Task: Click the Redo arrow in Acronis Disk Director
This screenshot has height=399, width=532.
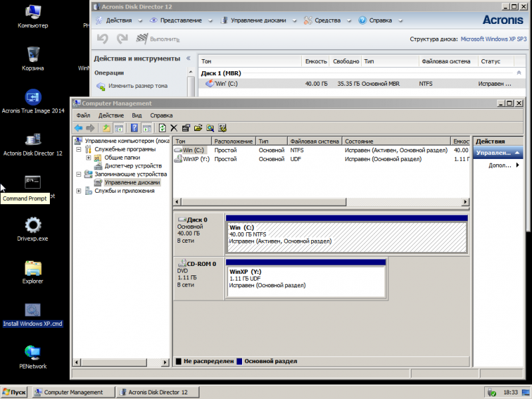Action: tap(122, 39)
